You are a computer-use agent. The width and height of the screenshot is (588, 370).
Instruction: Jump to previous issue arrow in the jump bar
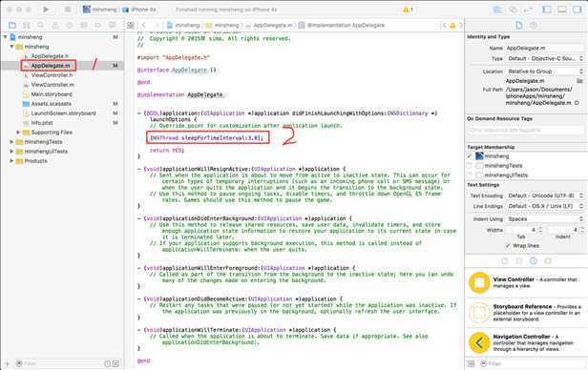pyautogui.click(x=445, y=25)
